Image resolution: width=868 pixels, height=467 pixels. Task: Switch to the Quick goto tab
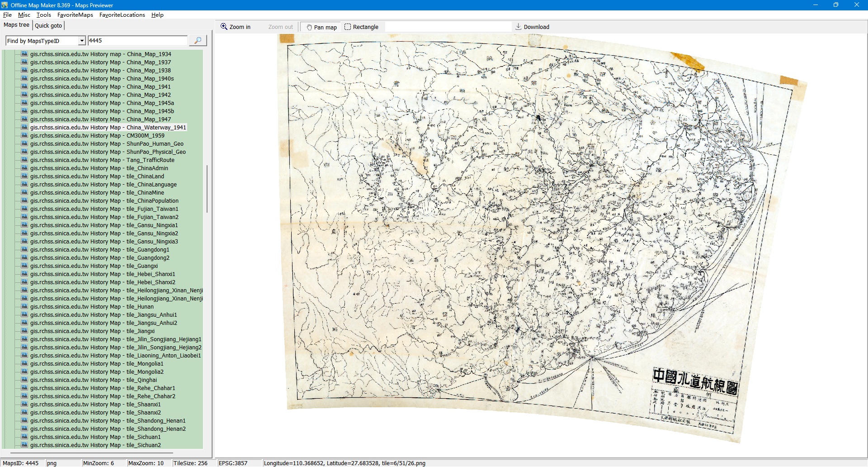[x=48, y=26]
